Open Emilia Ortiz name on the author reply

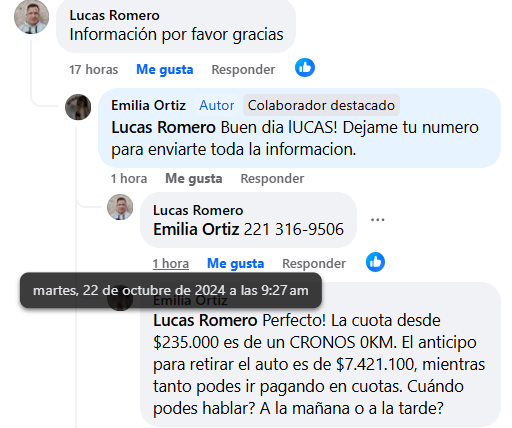click(149, 106)
